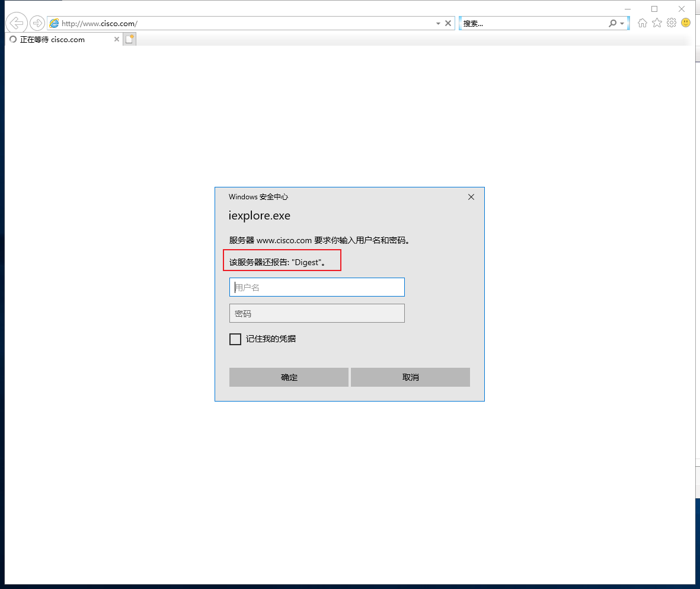This screenshot has width=700, height=589.
Task: Expand the search provider dropdown arrow
Action: click(x=622, y=23)
